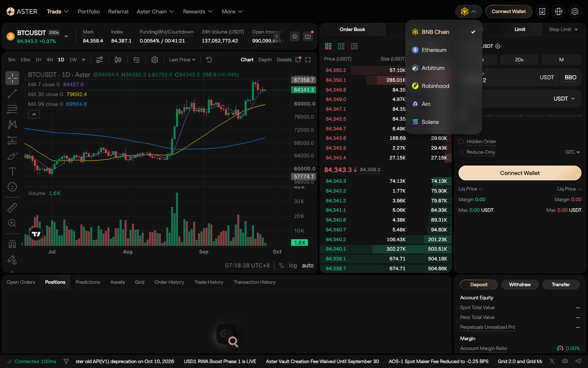Screen dimensions: 588x368
Task: Open the language globe icon
Action: tap(559, 11)
